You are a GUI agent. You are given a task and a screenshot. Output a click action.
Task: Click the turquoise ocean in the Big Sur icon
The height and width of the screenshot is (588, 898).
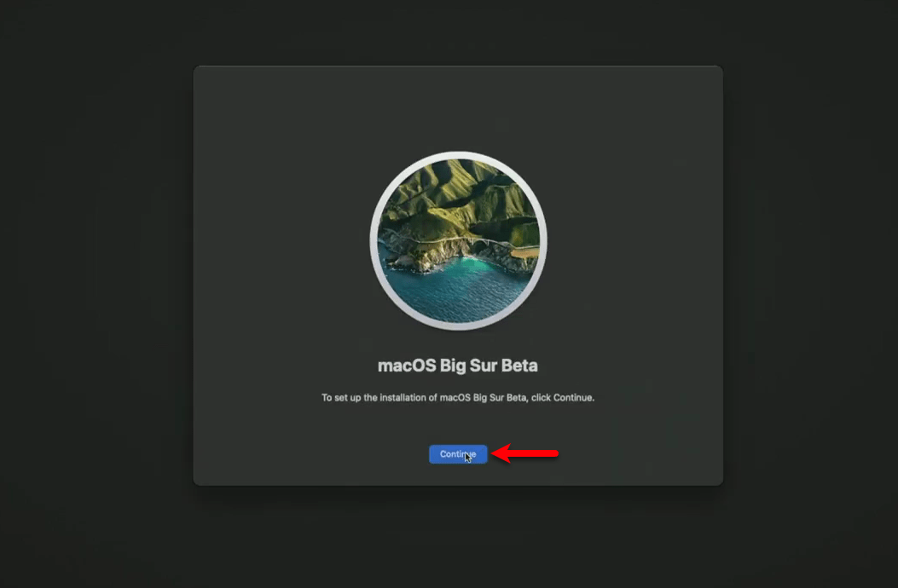(458, 292)
